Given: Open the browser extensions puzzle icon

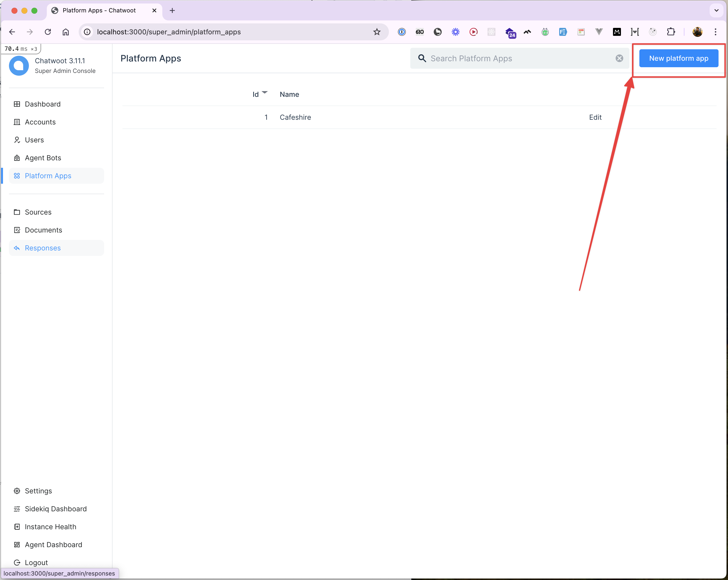Looking at the screenshot, I should [x=671, y=32].
